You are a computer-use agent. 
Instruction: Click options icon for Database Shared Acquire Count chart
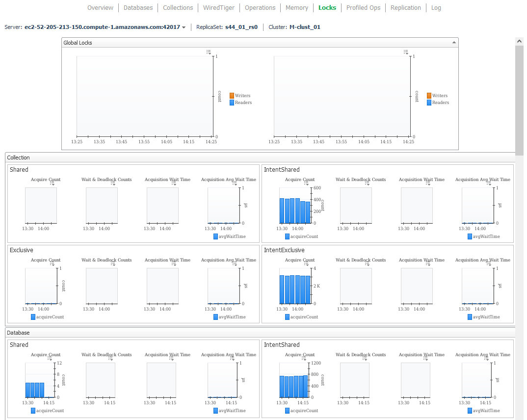coord(50,359)
